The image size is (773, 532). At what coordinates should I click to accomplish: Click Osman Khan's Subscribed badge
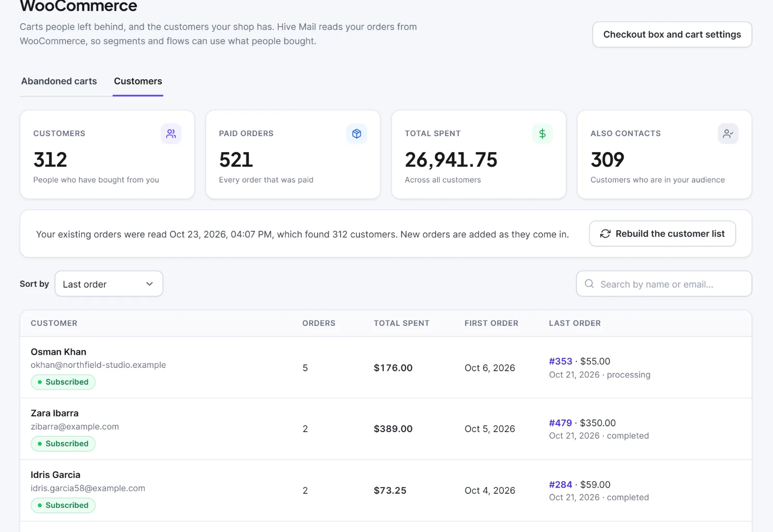pyautogui.click(x=63, y=382)
